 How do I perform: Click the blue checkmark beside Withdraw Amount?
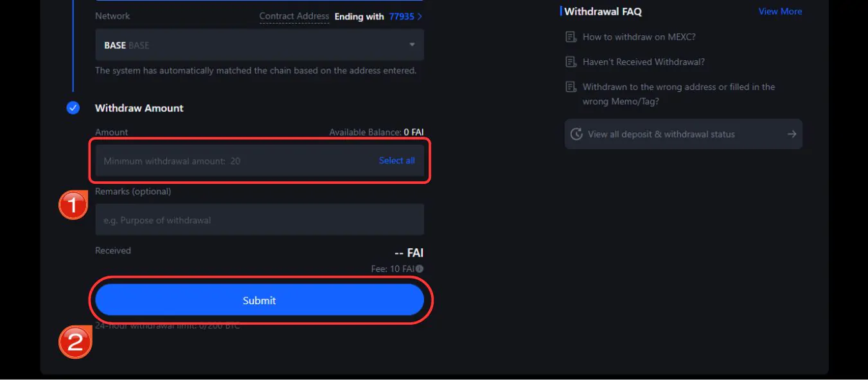(x=73, y=108)
